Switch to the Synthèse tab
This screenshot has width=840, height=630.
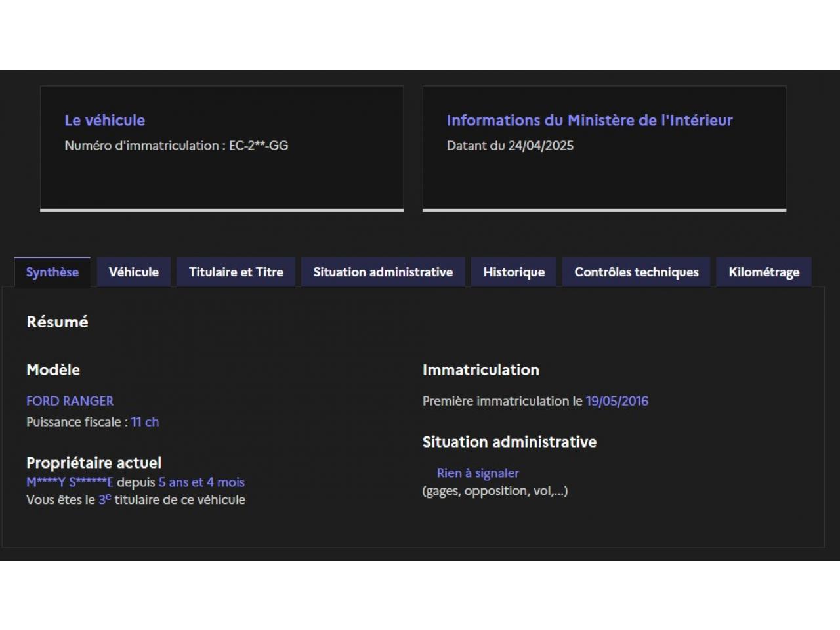click(52, 272)
